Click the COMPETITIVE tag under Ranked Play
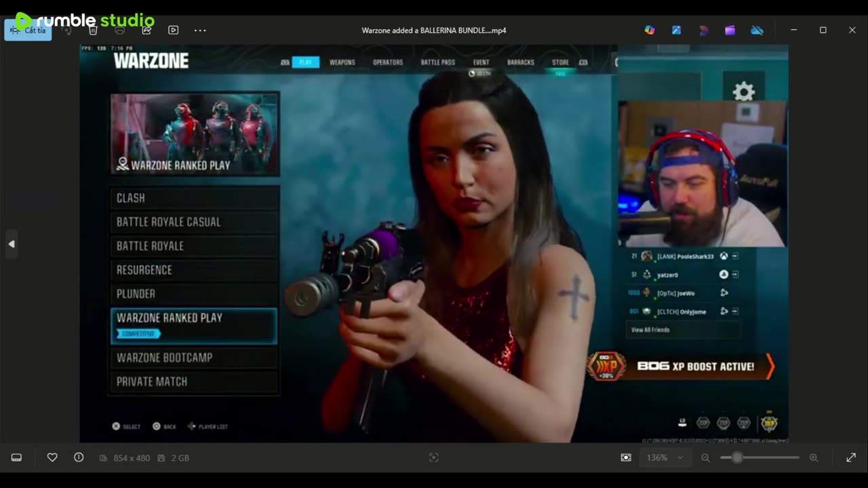 [x=139, y=333]
